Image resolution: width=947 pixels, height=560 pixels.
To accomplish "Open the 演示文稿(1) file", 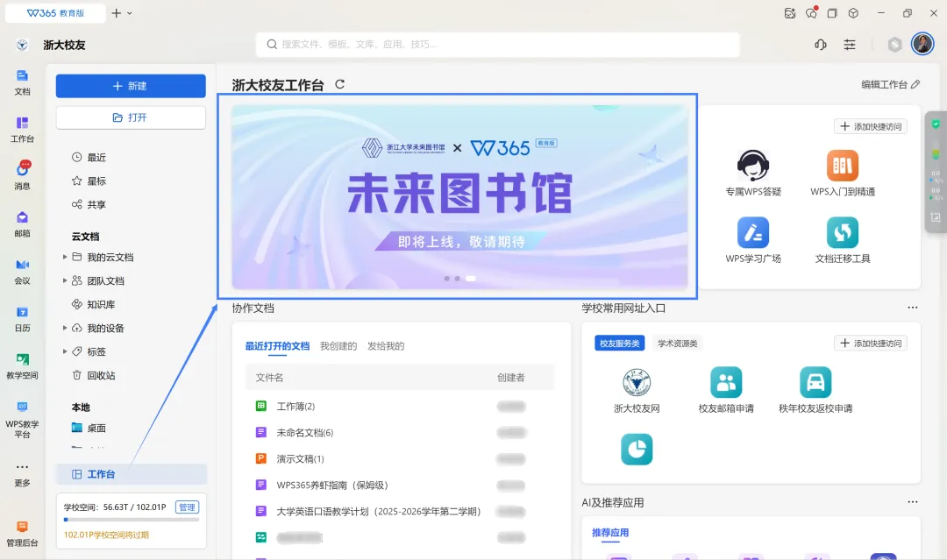I will pos(300,458).
